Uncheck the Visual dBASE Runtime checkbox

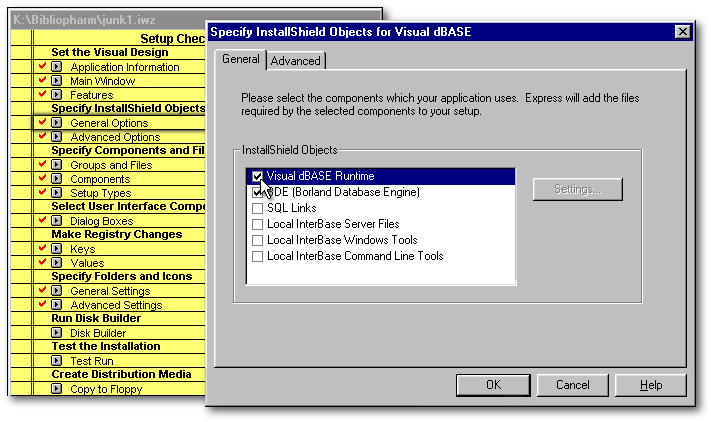coord(257,176)
